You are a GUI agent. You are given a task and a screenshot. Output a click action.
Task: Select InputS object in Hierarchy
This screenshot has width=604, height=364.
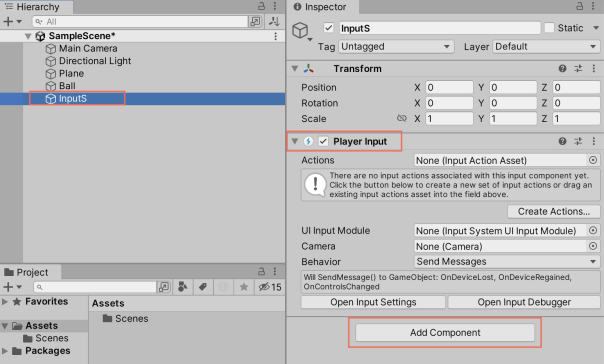point(72,99)
